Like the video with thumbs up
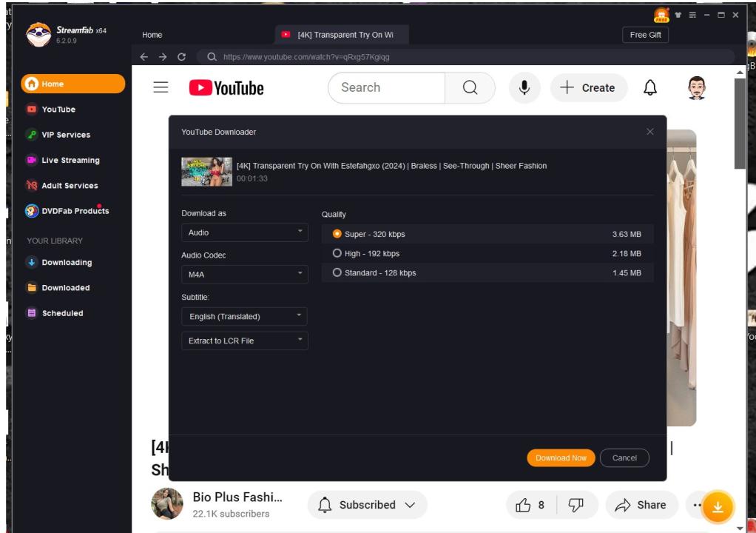 [531, 505]
